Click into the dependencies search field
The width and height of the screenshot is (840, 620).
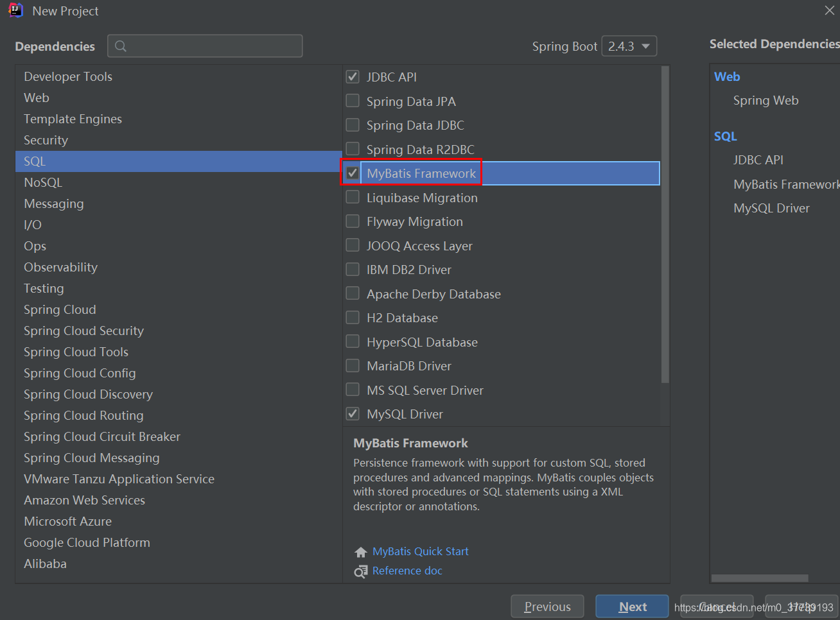coord(206,46)
